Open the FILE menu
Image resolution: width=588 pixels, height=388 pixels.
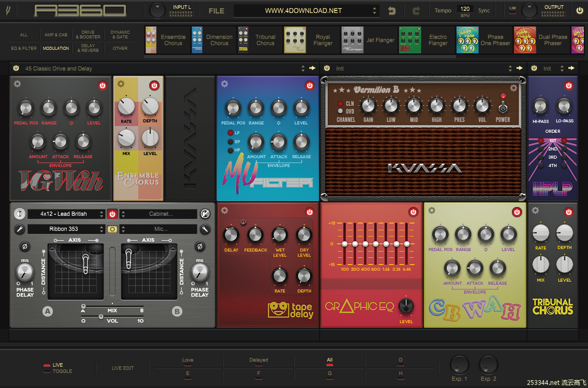coord(217,11)
